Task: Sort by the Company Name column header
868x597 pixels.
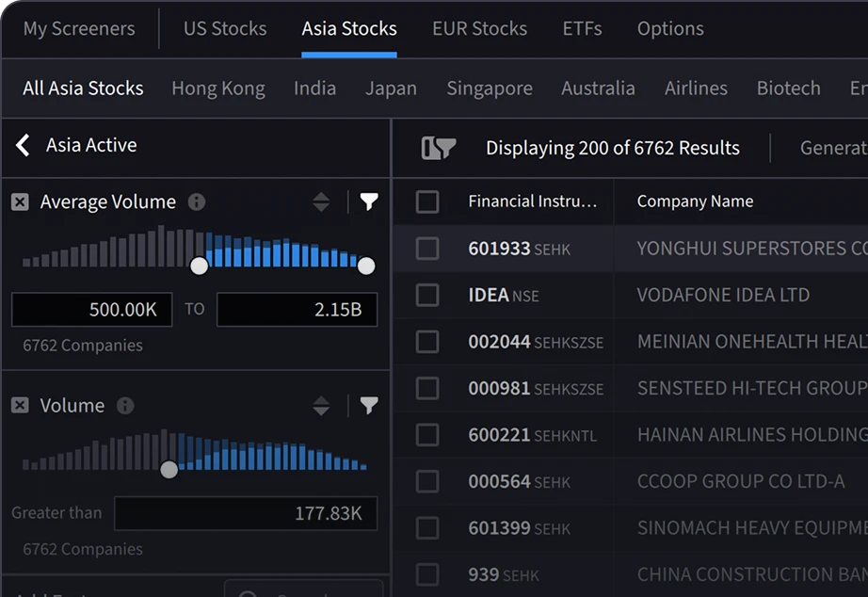Action: pyautogui.click(x=695, y=202)
